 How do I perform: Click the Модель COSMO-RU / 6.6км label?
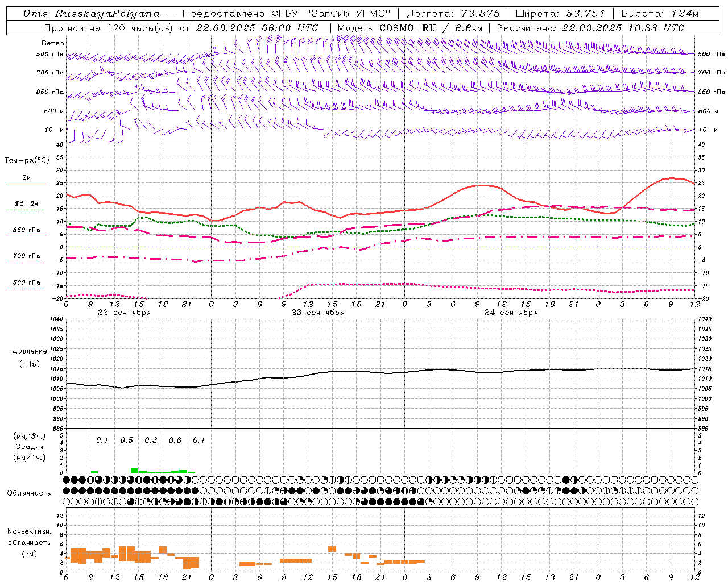click(409, 28)
